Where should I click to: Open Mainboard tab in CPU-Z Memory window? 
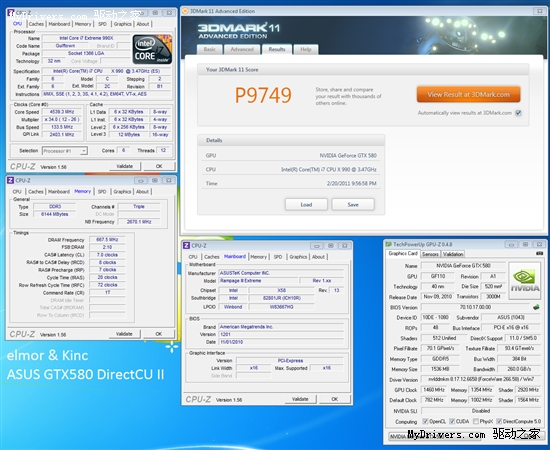click(59, 192)
